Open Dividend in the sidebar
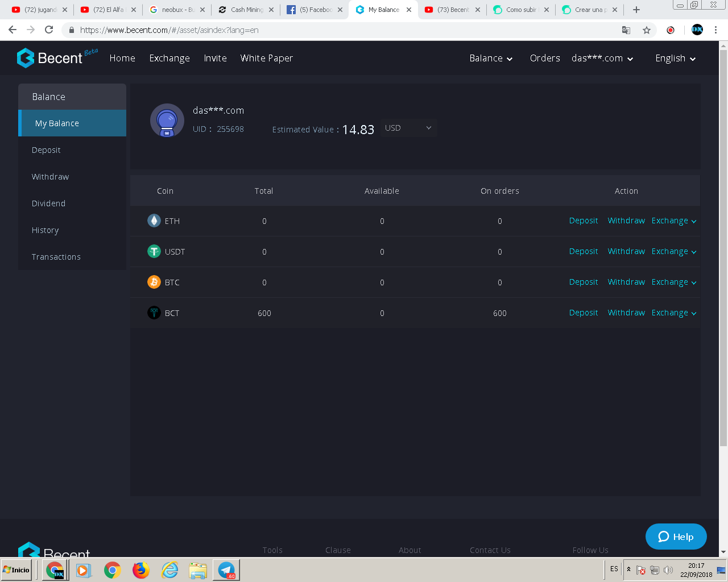The width and height of the screenshot is (728, 582). [72, 203]
